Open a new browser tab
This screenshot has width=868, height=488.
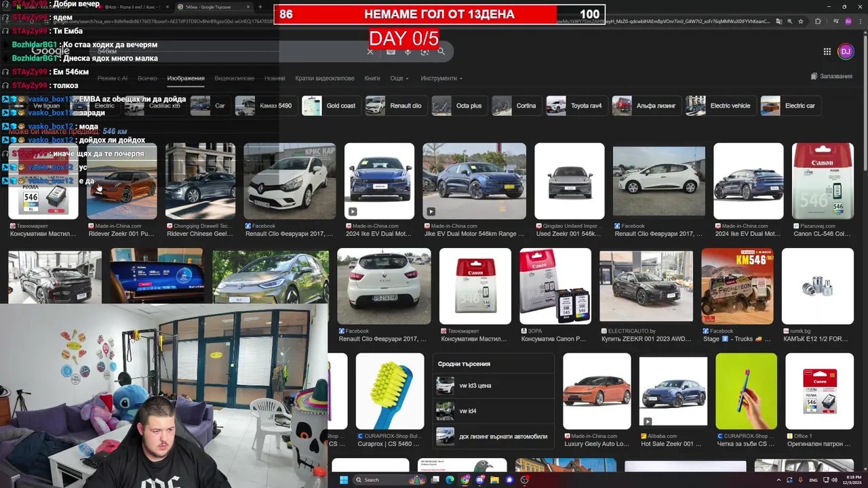[260, 7]
